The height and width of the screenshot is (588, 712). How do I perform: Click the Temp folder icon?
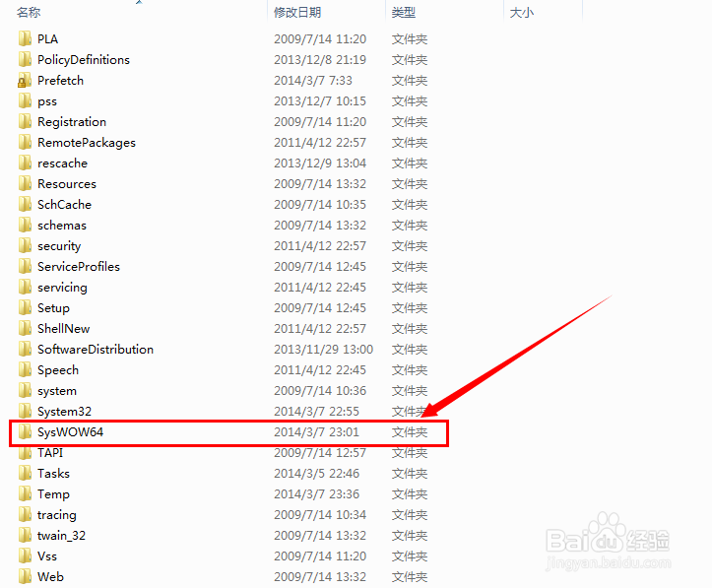25,494
